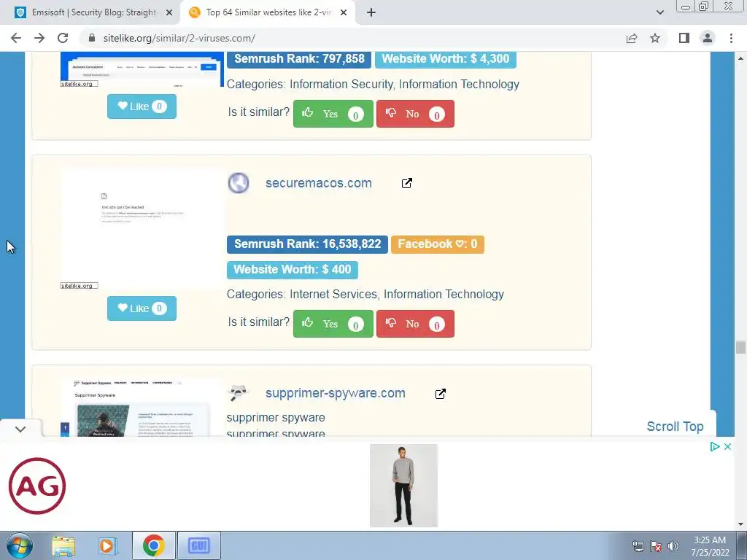Open Action Center flag icon
This screenshot has width=747, height=560.
coord(656,546)
